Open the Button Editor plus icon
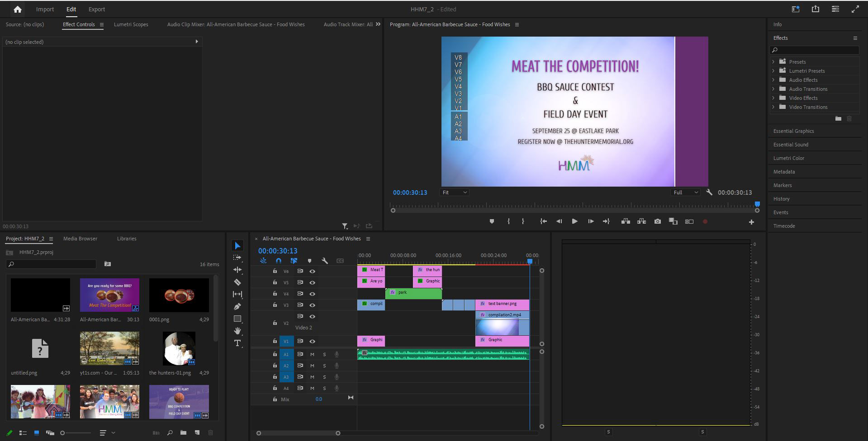Image resolution: width=868 pixels, height=441 pixels. (x=751, y=222)
